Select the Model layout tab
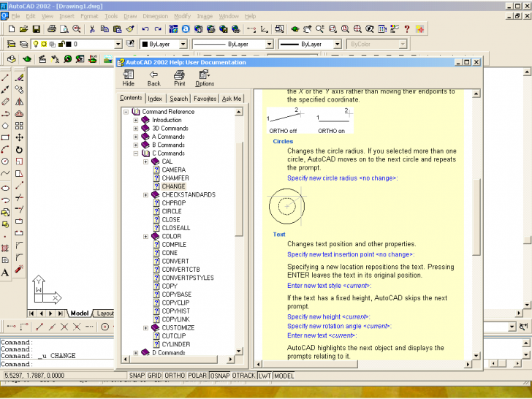532x399 pixels. coord(80,313)
